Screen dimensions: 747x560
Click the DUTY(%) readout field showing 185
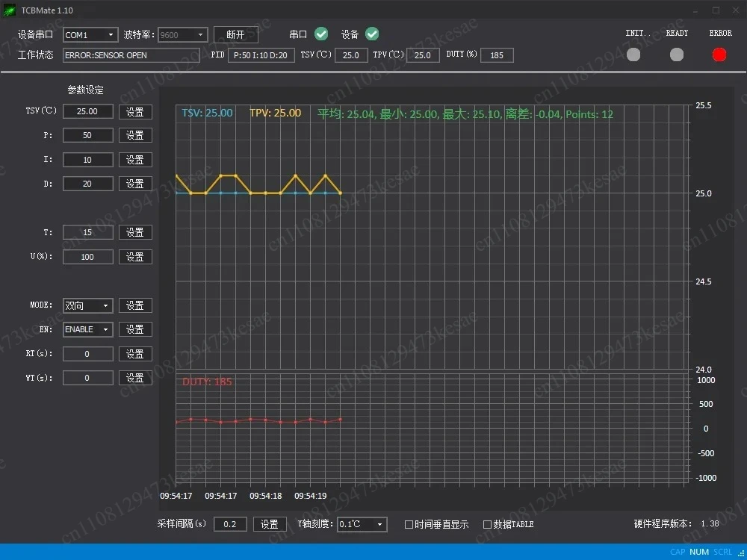497,55
